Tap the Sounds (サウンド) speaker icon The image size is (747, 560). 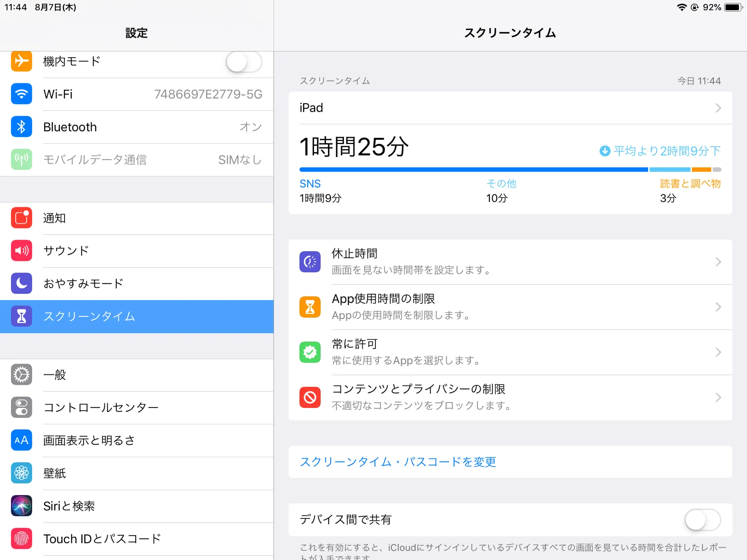coord(21,251)
